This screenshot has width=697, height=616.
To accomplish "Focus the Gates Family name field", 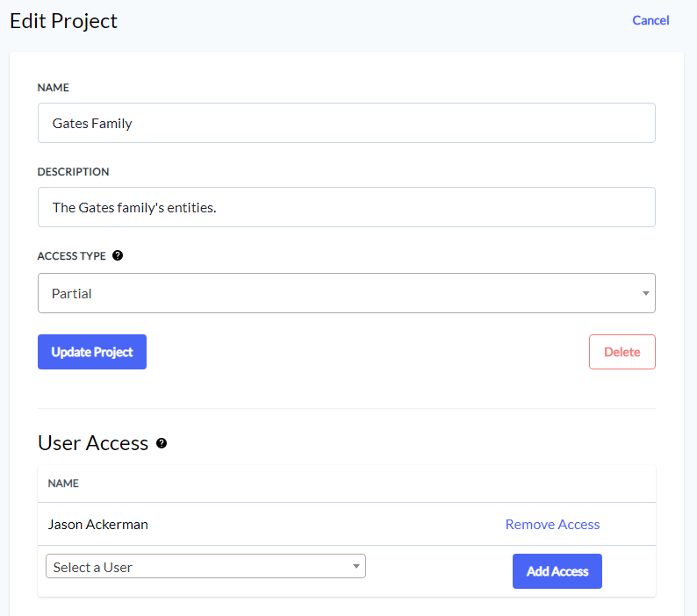I will 346,123.
